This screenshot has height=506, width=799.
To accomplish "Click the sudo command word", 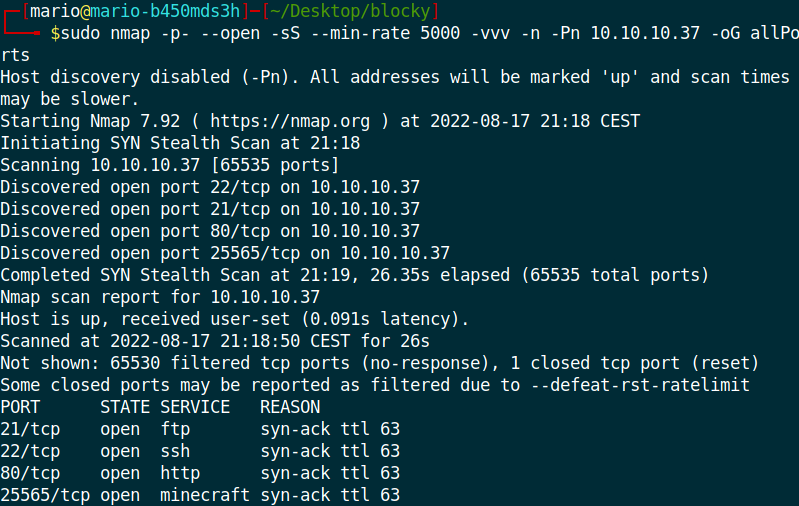I will [81, 33].
